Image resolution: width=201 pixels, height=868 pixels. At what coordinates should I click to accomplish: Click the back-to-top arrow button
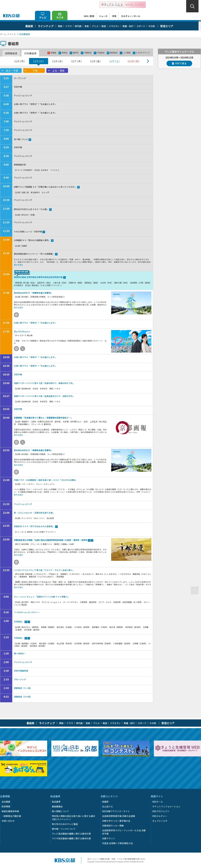(x=195, y=590)
